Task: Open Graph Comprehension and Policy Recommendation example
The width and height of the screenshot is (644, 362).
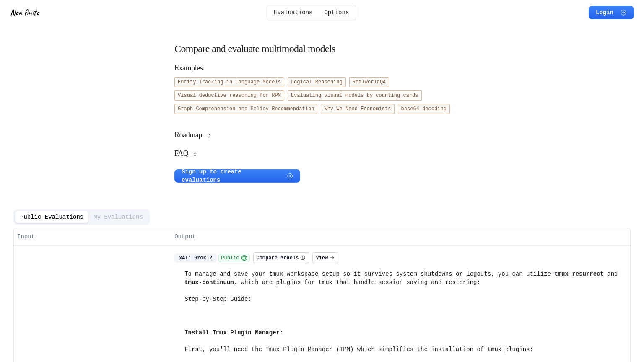Action: coord(246,109)
